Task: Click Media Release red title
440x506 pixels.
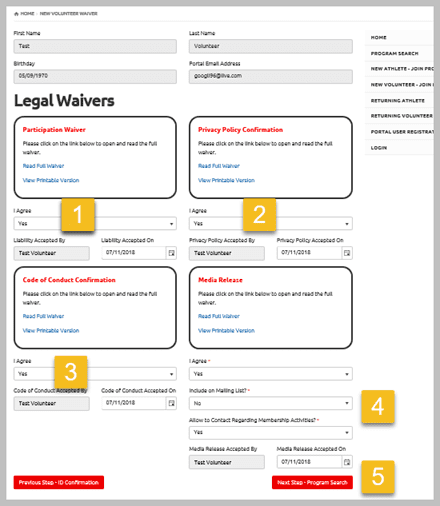Action: coord(220,280)
